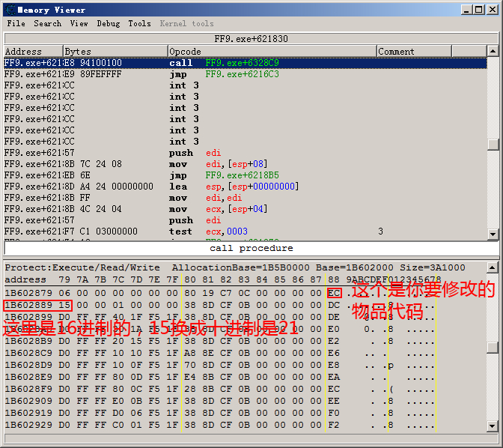Select the first push edi row

[246, 153]
